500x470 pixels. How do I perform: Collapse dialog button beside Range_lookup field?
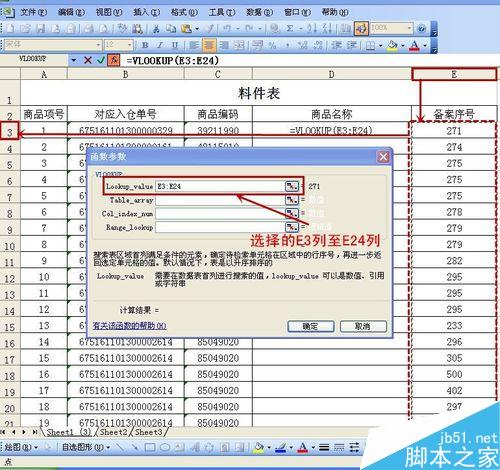[292, 227]
